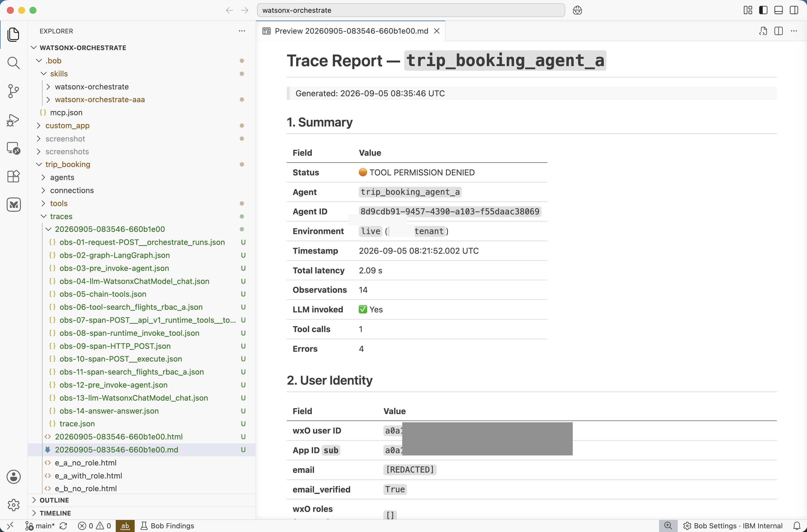The width and height of the screenshot is (807, 532).
Task: Click the main* branch in status bar
Action: (40, 526)
